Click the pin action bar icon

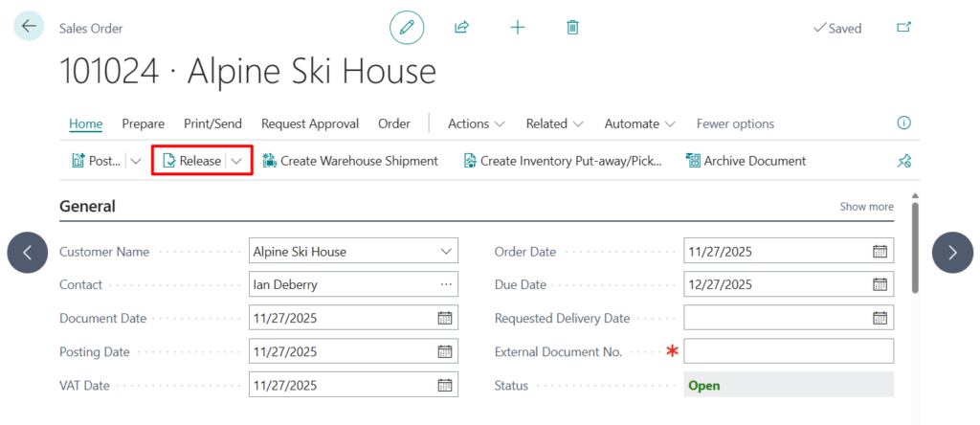903,161
